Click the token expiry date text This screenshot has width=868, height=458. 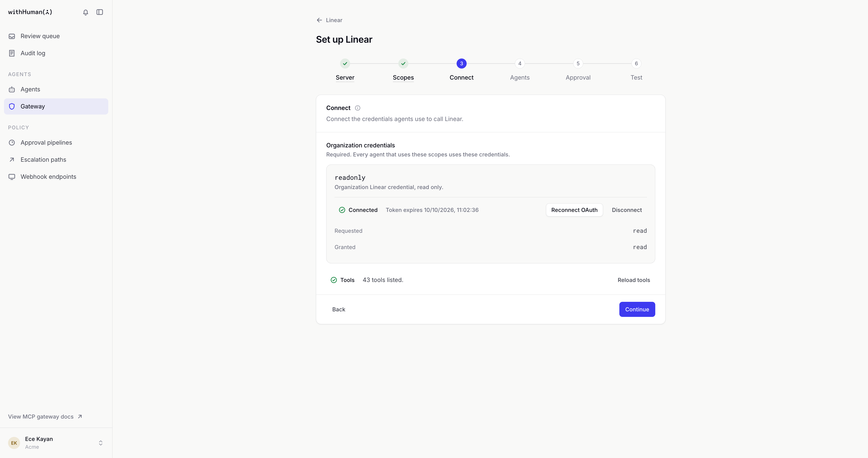[x=432, y=210]
